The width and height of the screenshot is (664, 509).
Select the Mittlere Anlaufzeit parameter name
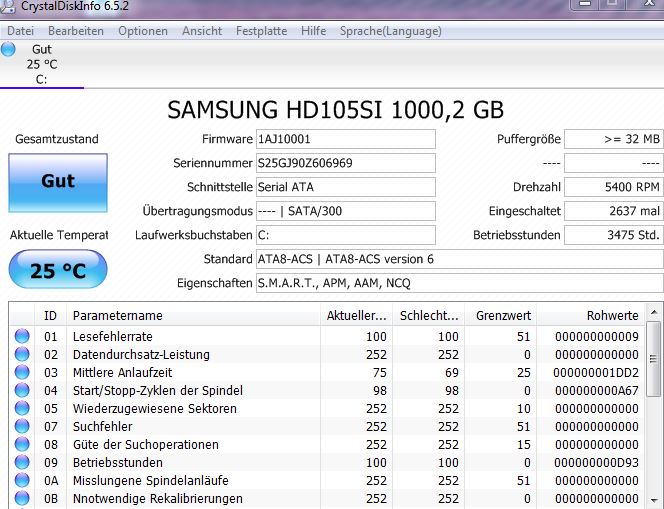click(x=122, y=373)
